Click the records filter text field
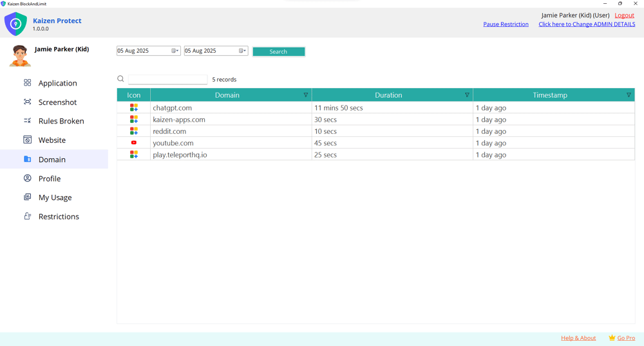Image resolution: width=644 pixels, height=346 pixels. [x=167, y=80]
